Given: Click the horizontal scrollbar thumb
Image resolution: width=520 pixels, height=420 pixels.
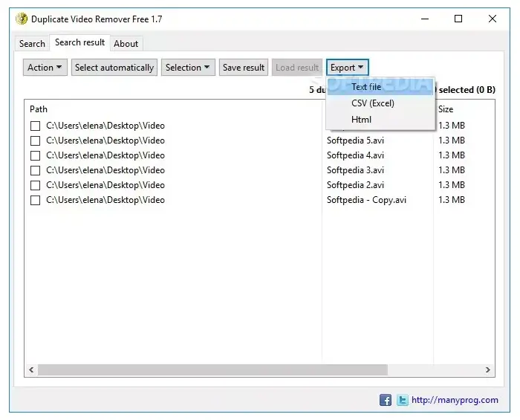Looking at the screenshot, I should click(212, 369).
